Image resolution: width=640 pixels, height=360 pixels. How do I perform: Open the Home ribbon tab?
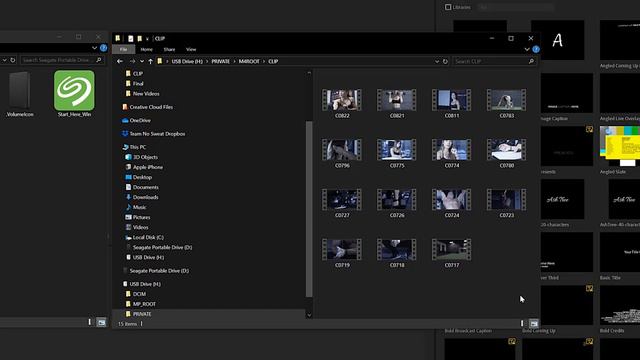click(x=147, y=49)
